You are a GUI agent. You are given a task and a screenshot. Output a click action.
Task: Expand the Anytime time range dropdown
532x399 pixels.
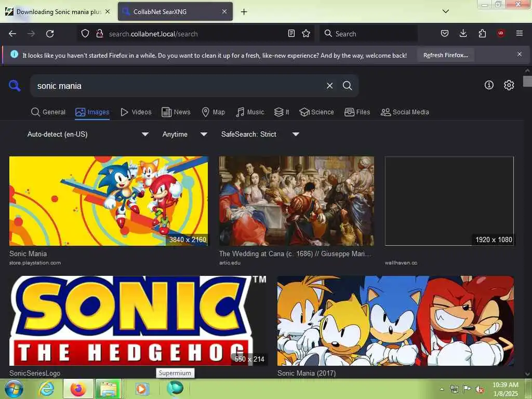tap(184, 135)
